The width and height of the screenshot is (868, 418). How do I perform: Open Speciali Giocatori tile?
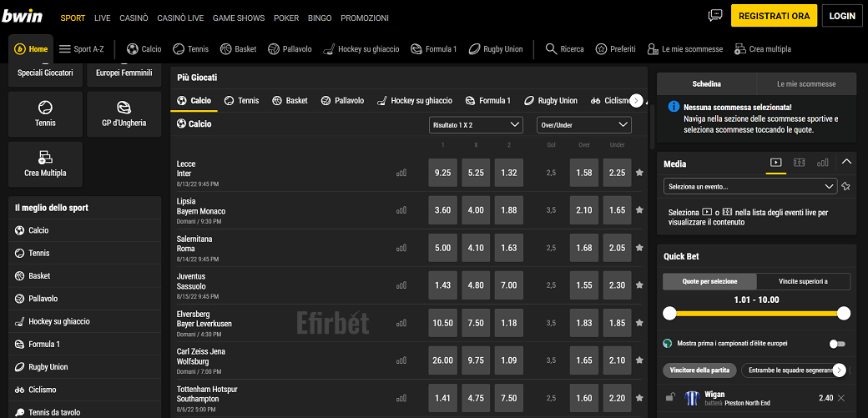click(45, 76)
